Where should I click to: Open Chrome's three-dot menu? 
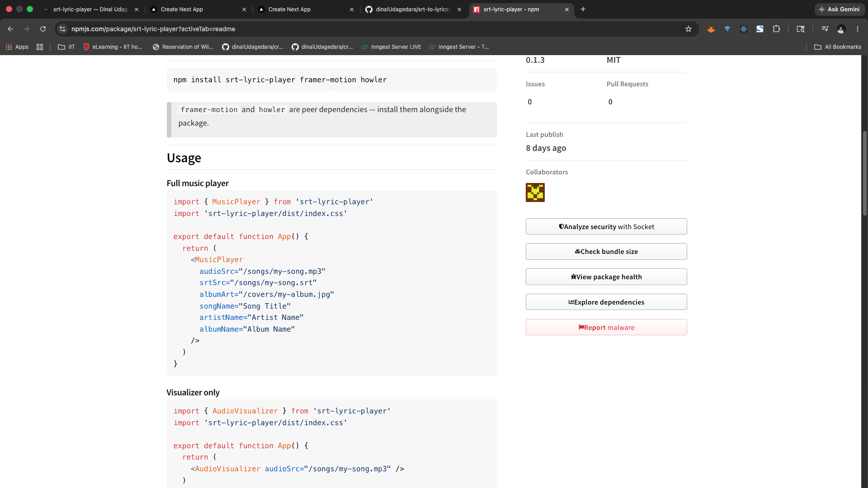click(858, 29)
